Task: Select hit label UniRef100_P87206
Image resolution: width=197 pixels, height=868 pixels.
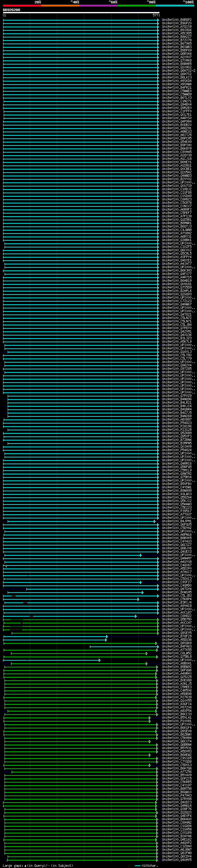Action: pyautogui.click(x=176, y=707)
